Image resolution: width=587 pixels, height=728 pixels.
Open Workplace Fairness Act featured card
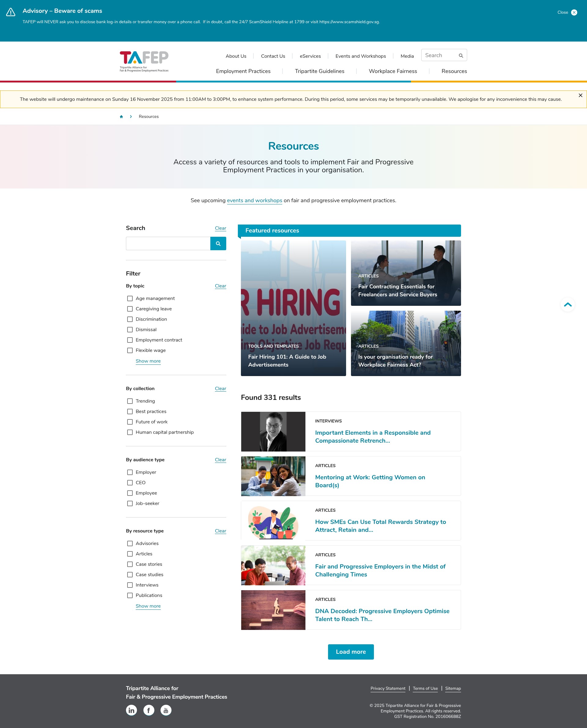point(406,343)
